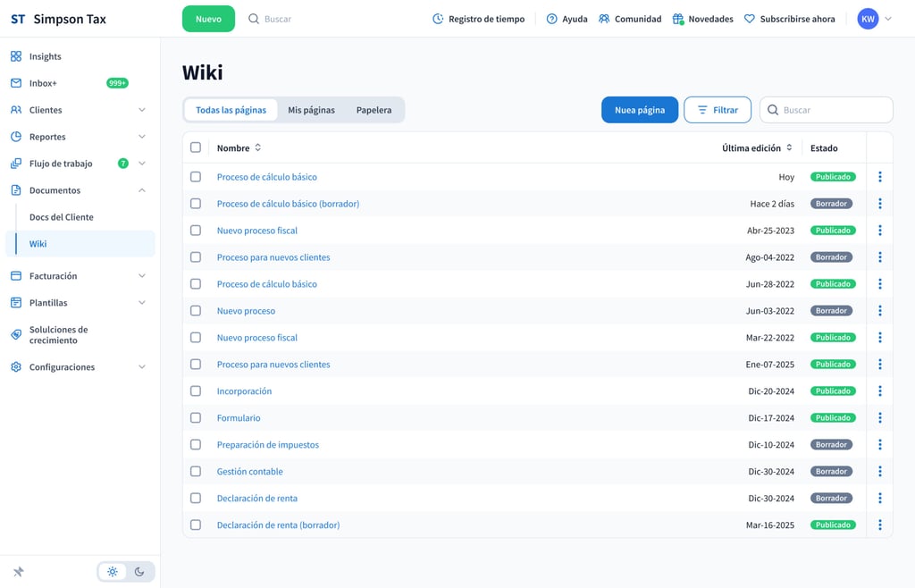This screenshot has height=588, width=915.
Task: Open row menu for Formulario page
Action: pos(880,418)
